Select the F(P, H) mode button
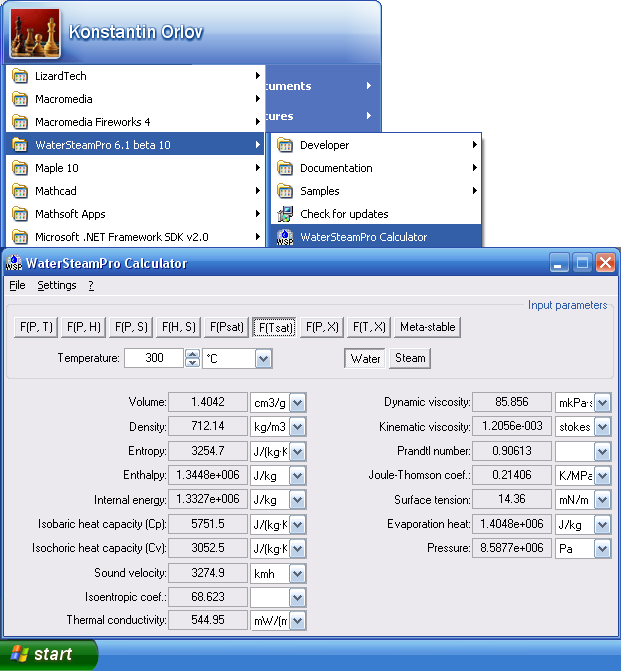The width and height of the screenshot is (621, 671). pyautogui.click(x=83, y=327)
